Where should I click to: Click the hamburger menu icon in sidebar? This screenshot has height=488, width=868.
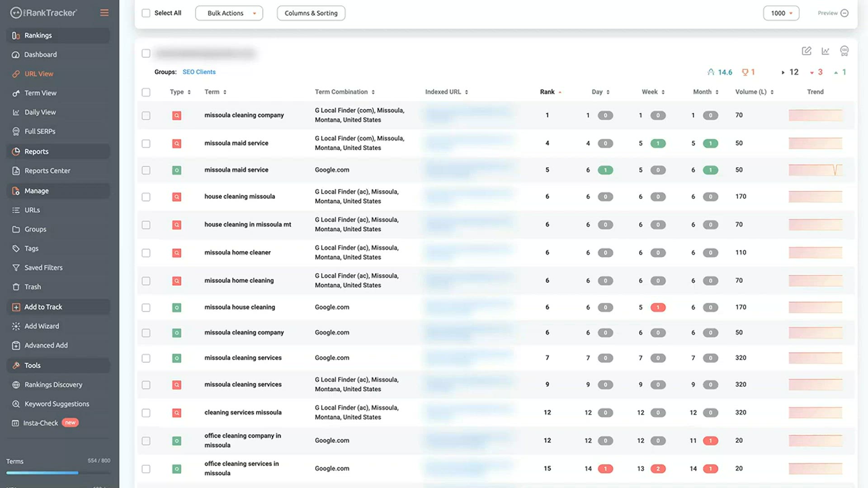[104, 13]
